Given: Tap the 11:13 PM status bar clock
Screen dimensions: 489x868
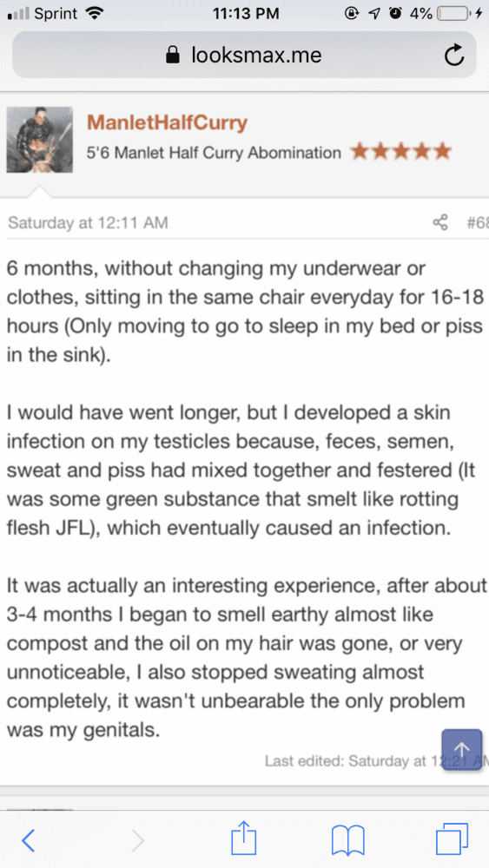Looking at the screenshot, I should tap(246, 14).
